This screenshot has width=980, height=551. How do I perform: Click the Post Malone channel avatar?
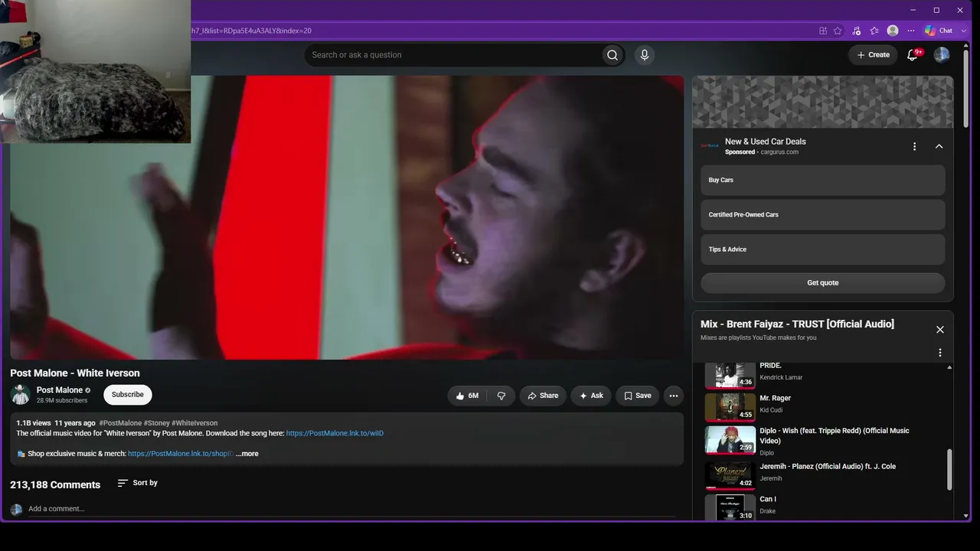click(x=21, y=395)
